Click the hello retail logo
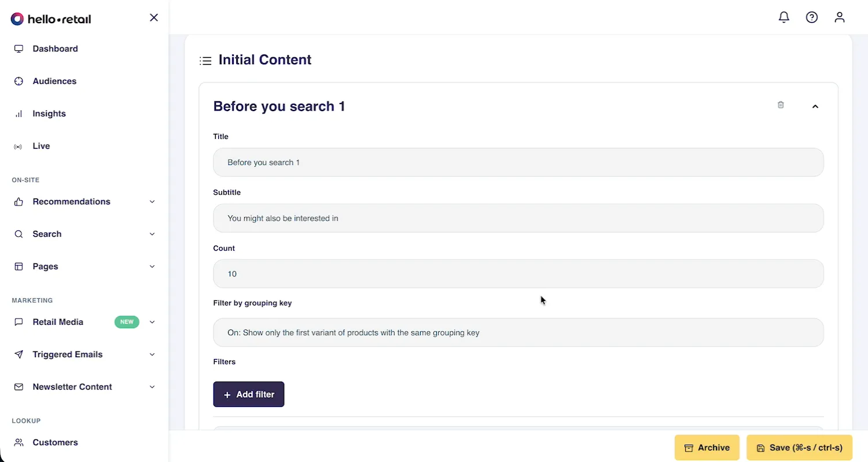 (x=51, y=19)
